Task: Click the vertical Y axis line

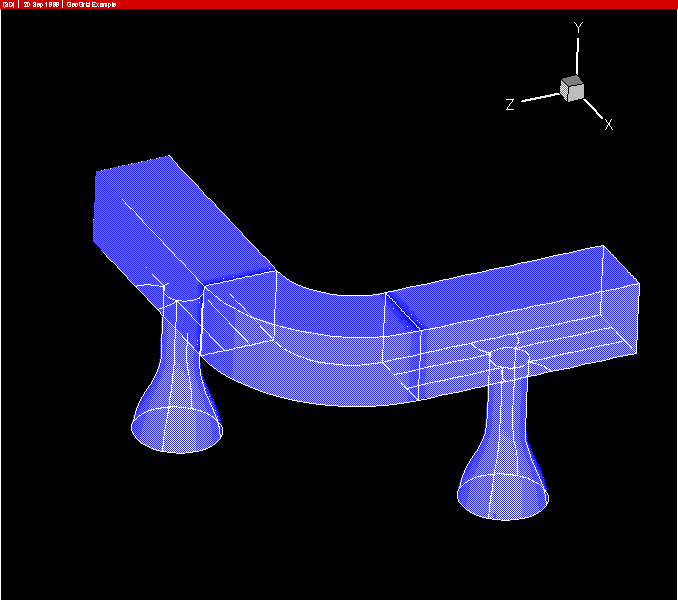Action: (577, 56)
